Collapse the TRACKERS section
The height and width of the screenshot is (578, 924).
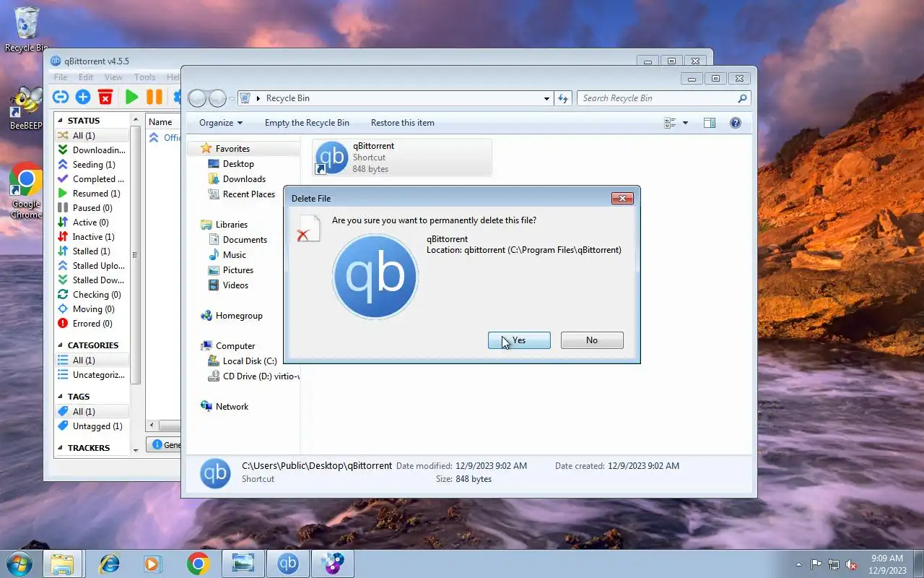pyautogui.click(x=61, y=448)
